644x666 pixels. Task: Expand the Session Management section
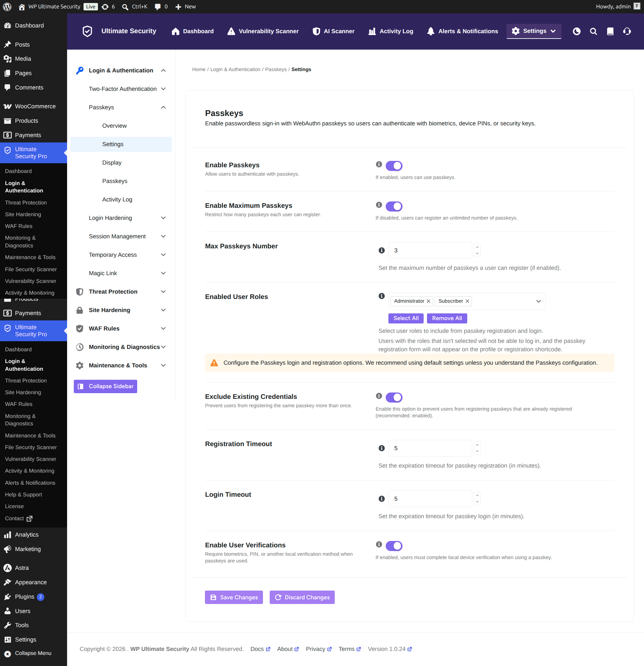click(163, 236)
